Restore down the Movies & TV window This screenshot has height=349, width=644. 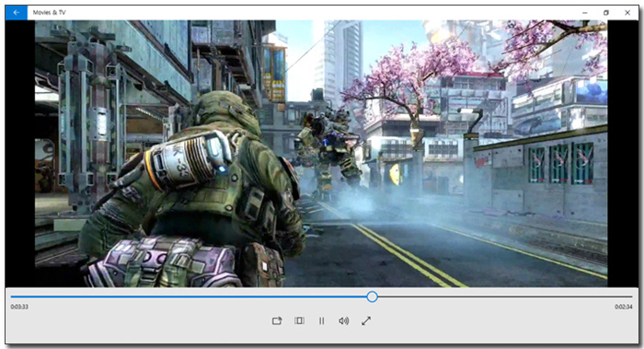(606, 13)
